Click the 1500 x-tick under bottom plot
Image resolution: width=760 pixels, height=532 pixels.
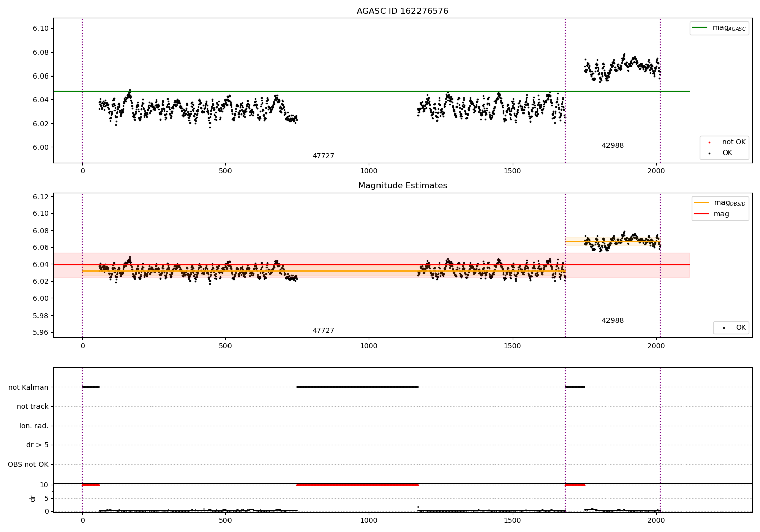pos(512,520)
